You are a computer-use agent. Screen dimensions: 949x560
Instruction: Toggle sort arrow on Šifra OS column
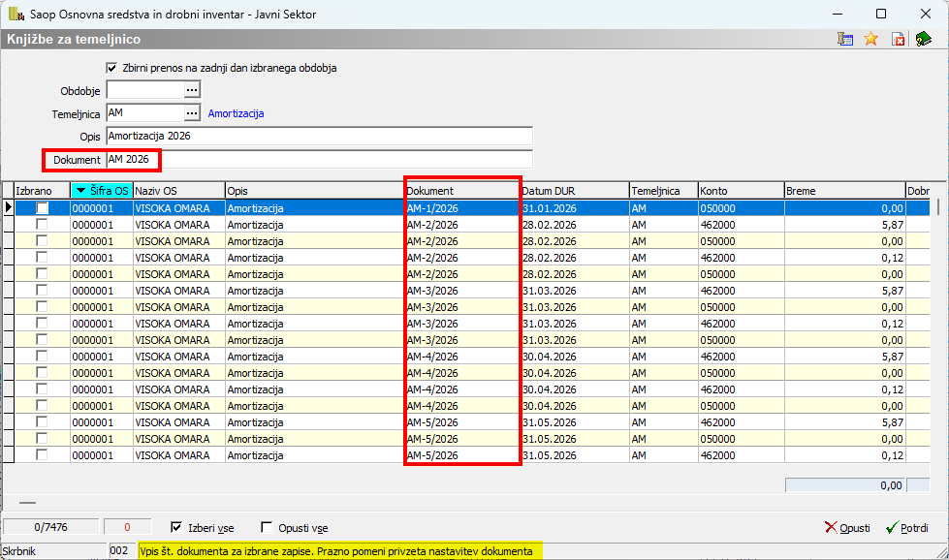click(x=81, y=191)
